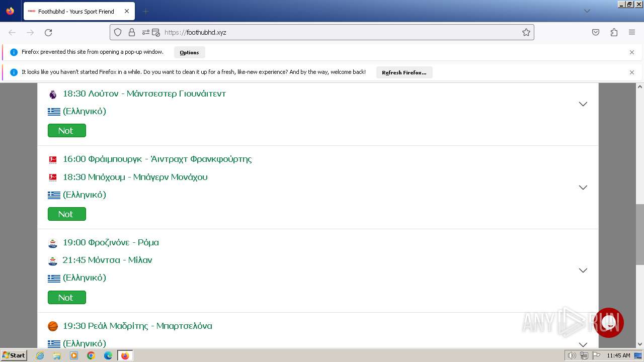Image resolution: width=644 pixels, height=362 pixels.
Task: Click the Greek flag under the basketball match
Action: click(x=54, y=344)
